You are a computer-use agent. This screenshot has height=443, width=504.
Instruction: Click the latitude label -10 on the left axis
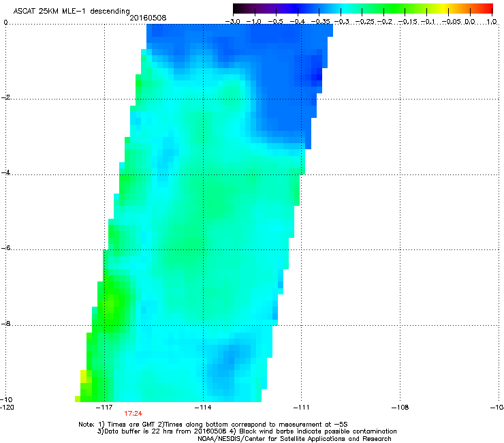(6, 399)
